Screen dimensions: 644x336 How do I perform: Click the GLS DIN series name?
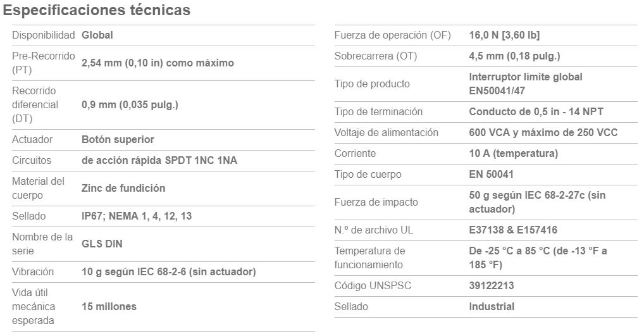coord(102,244)
